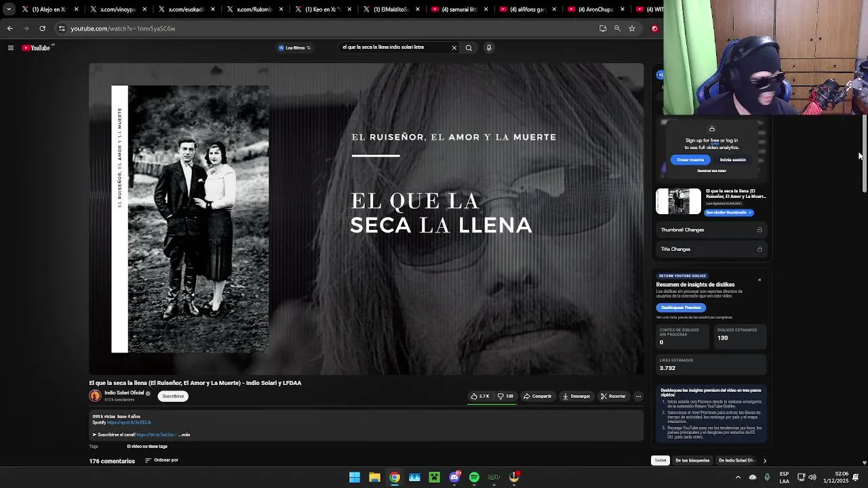Switch ESP LAA input language
Screen dimensions: 868x488
784,477
